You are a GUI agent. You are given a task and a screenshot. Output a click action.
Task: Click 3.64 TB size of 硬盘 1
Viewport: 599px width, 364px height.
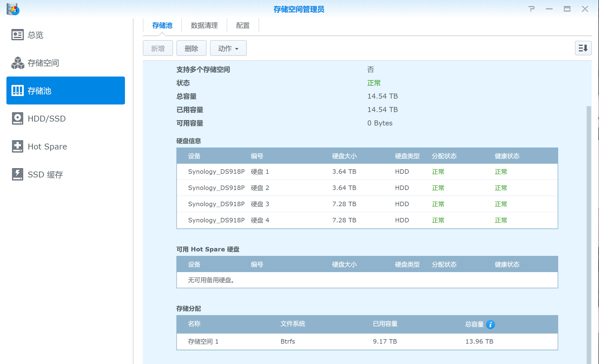point(344,172)
